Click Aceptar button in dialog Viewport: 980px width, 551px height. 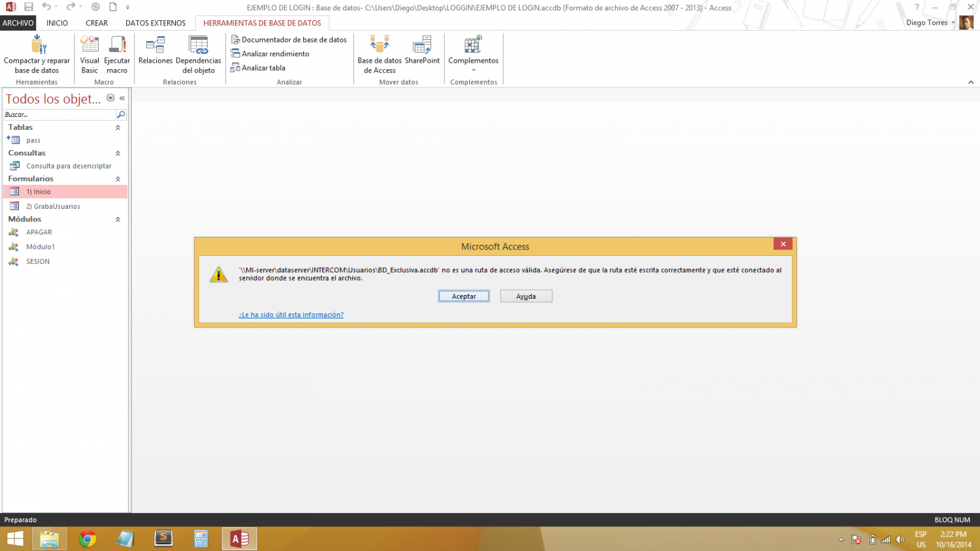464,296
